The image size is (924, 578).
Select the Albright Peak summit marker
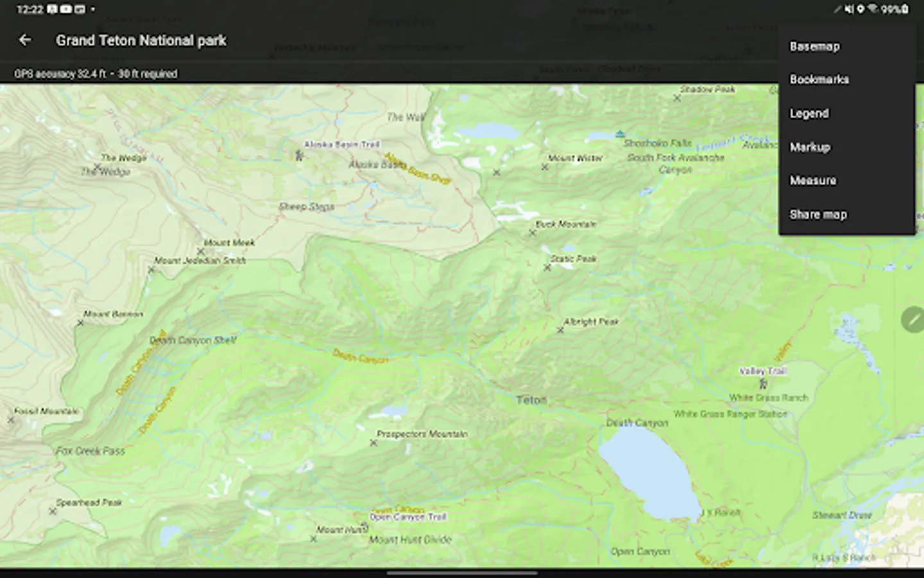560,330
